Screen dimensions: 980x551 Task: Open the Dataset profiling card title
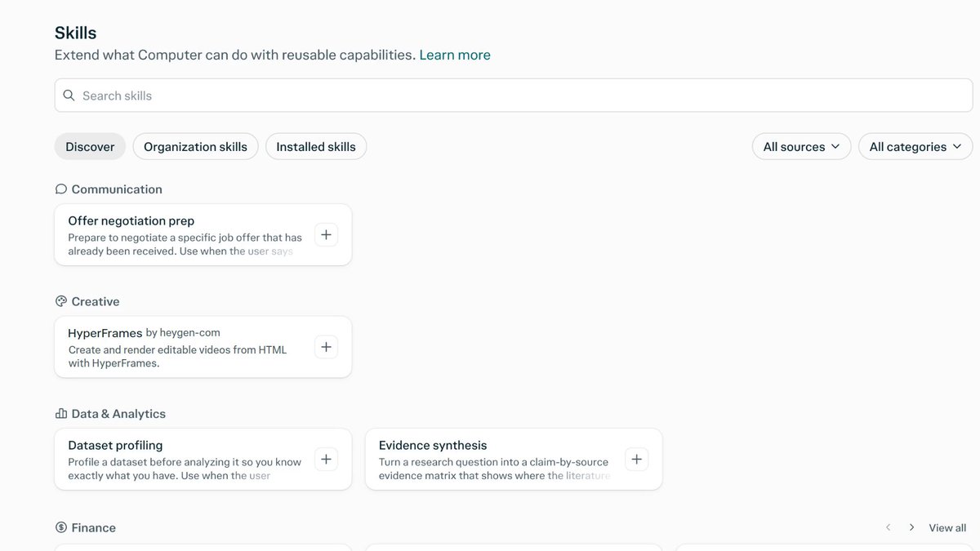(115, 445)
